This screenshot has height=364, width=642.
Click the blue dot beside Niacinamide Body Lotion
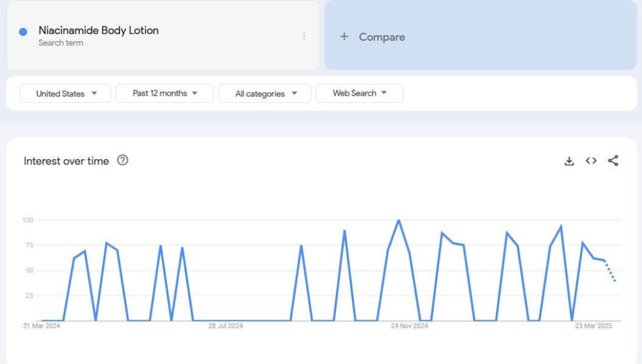pyautogui.click(x=23, y=32)
